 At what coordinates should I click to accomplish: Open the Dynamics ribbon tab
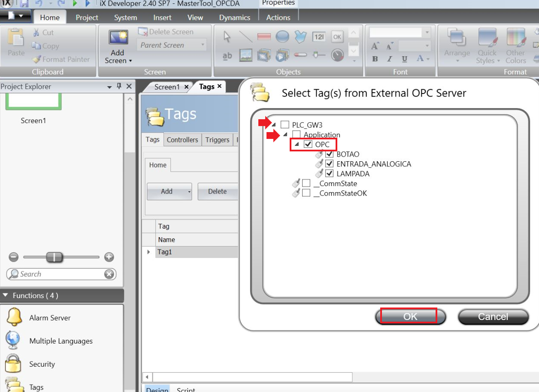coord(234,18)
